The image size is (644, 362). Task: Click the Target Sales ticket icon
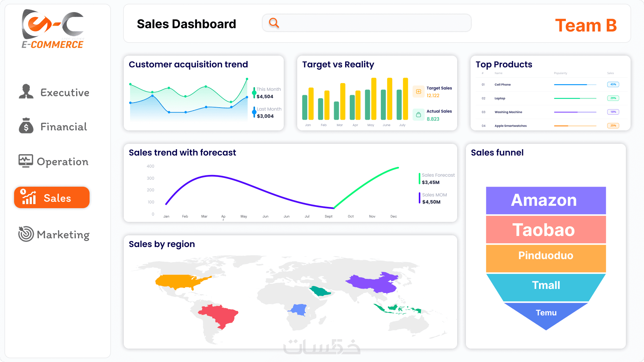pos(418,92)
